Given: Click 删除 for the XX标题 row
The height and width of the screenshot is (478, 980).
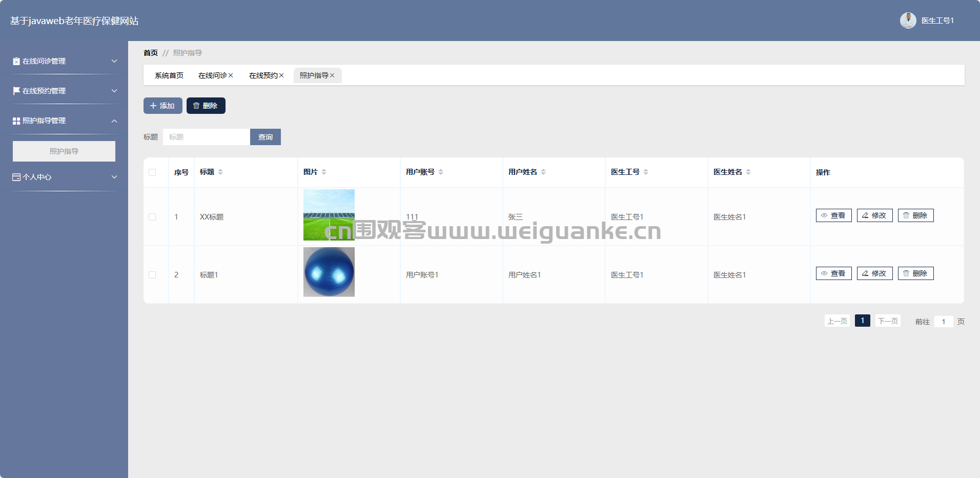Looking at the screenshot, I should [x=916, y=215].
